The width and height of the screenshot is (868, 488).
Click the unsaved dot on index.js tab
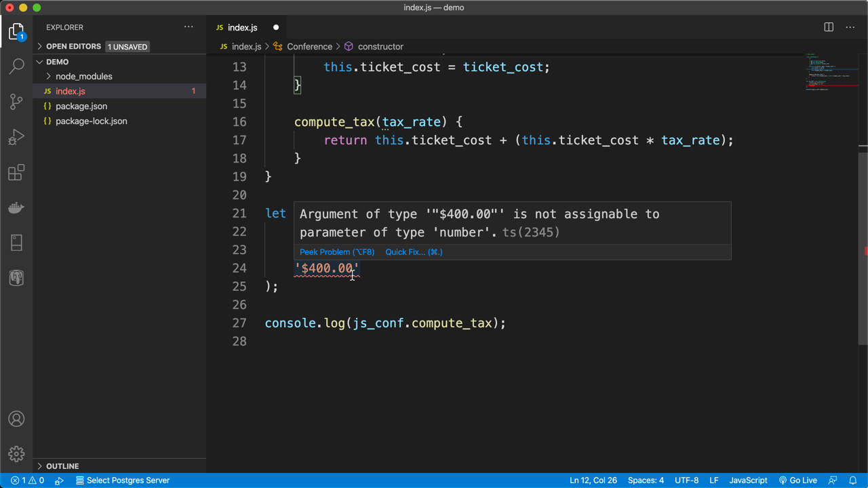coord(276,28)
